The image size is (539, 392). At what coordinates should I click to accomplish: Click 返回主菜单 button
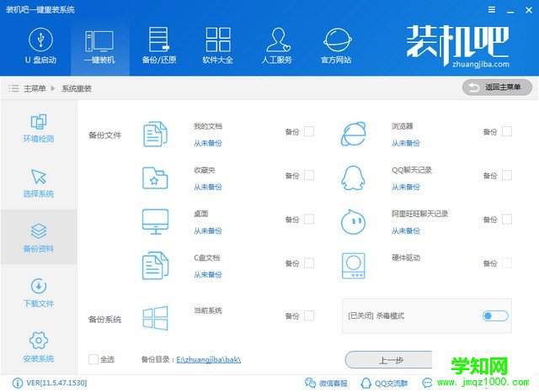coord(497,87)
